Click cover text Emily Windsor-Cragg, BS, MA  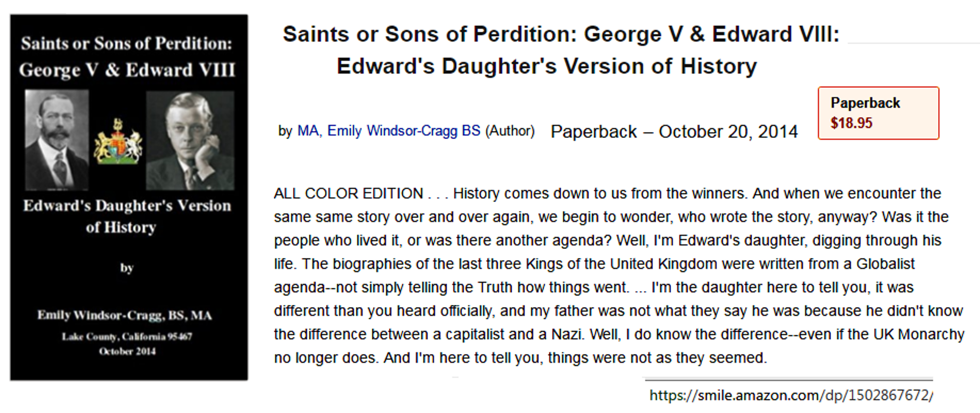point(124,315)
